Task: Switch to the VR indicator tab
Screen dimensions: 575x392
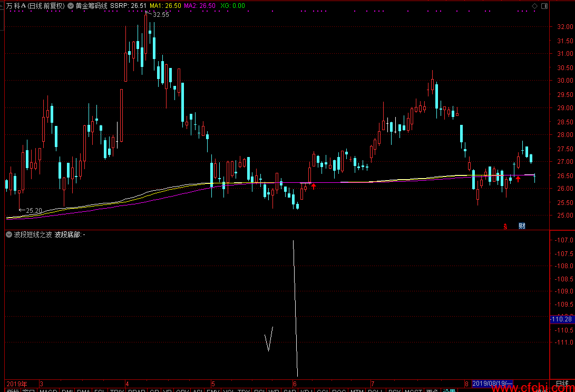Action: (168, 390)
